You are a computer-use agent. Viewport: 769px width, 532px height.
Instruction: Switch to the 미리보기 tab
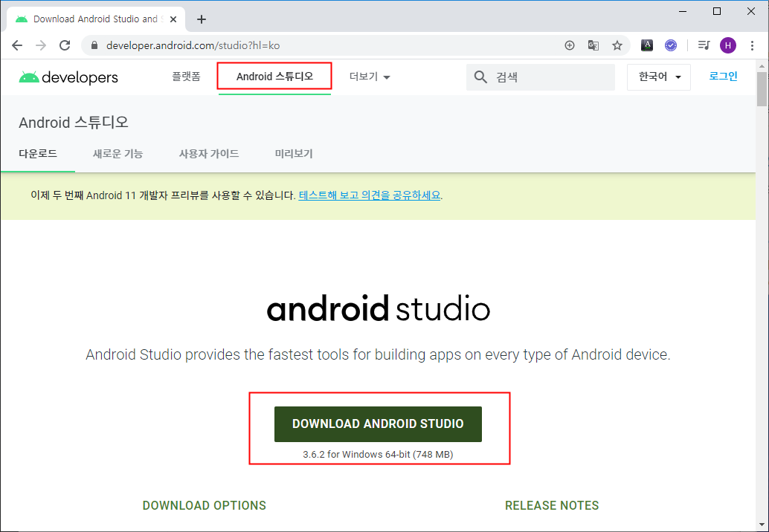(x=294, y=154)
